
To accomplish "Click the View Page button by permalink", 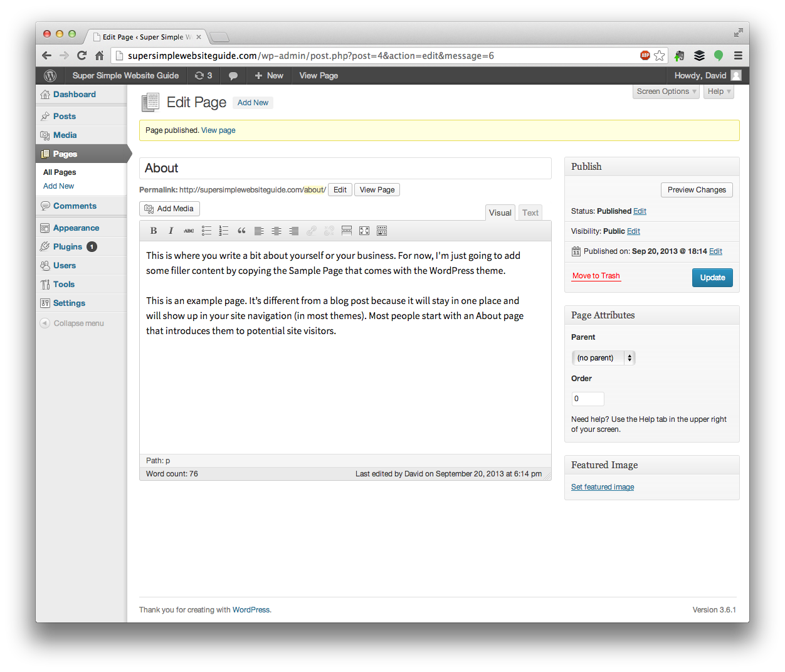I will 377,190.
